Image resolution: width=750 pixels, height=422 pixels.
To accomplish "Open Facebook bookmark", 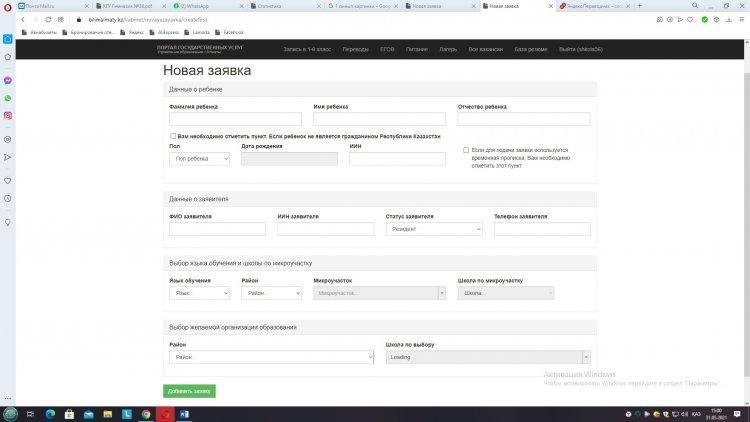I will pos(229,33).
